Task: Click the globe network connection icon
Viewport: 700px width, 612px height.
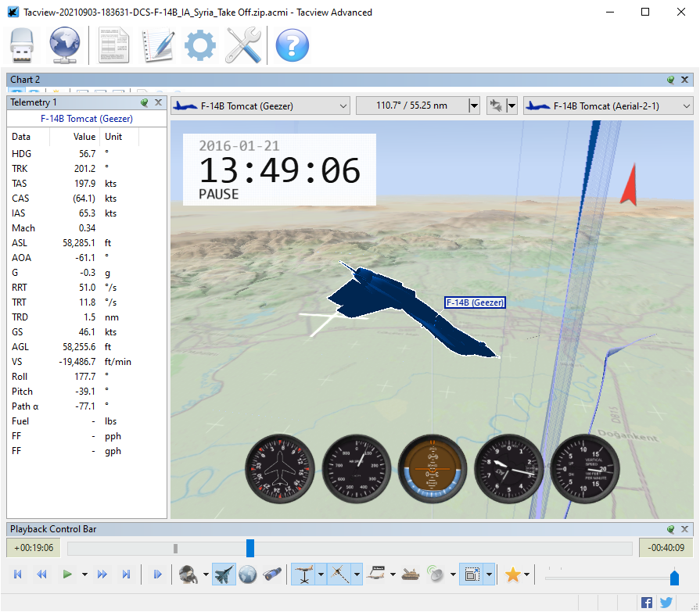Action: tap(65, 45)
